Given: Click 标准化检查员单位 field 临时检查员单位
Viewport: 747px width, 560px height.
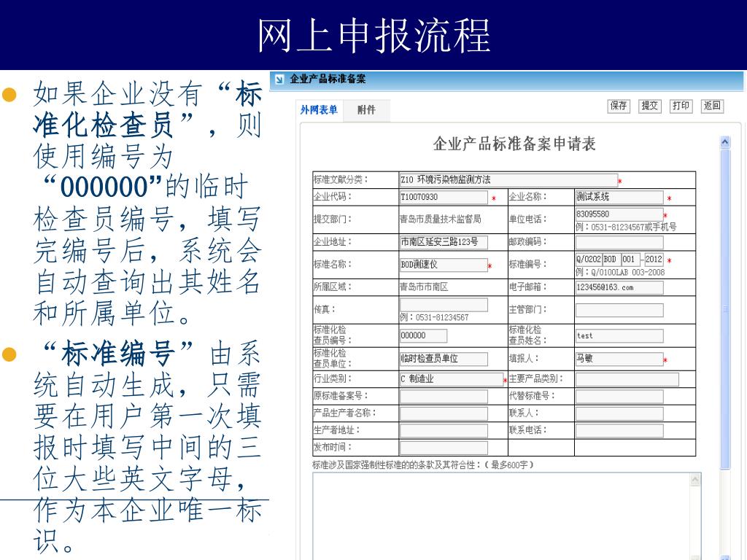Looking at the screenshot, I should (444, 359).
